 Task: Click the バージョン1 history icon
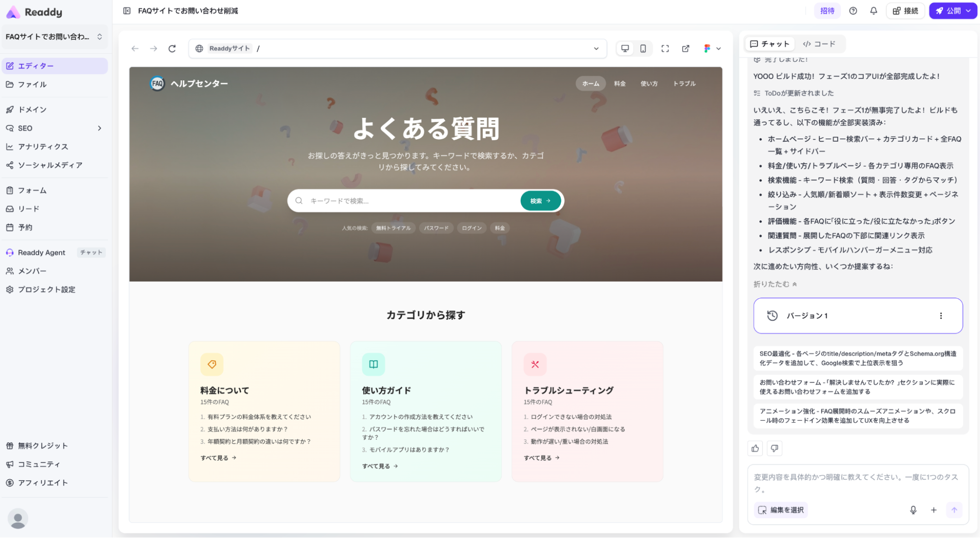[x=773, y=316]
